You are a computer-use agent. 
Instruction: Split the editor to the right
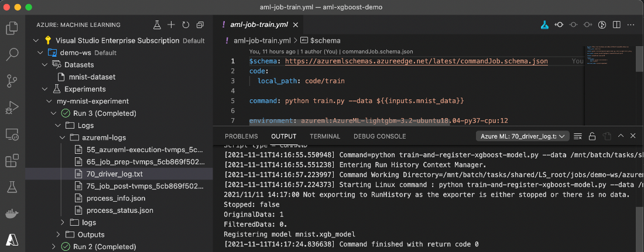pyautogui.click(x=616, y=25)
